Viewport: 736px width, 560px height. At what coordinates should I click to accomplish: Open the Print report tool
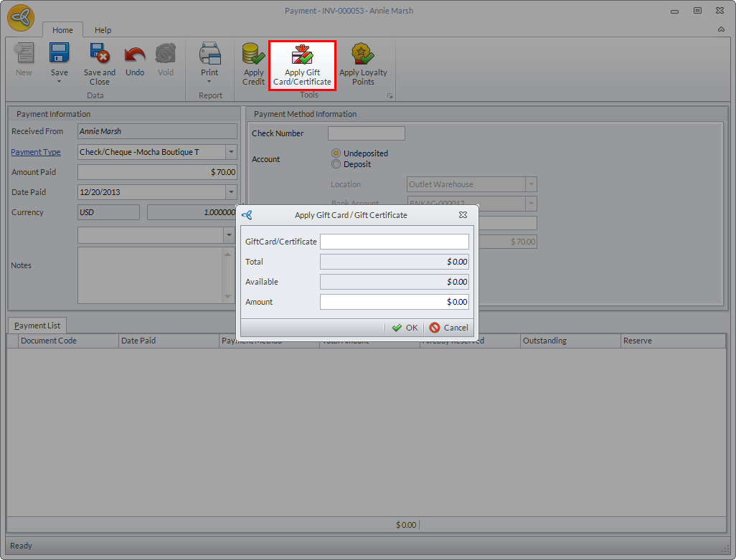[x=209, y=56]
